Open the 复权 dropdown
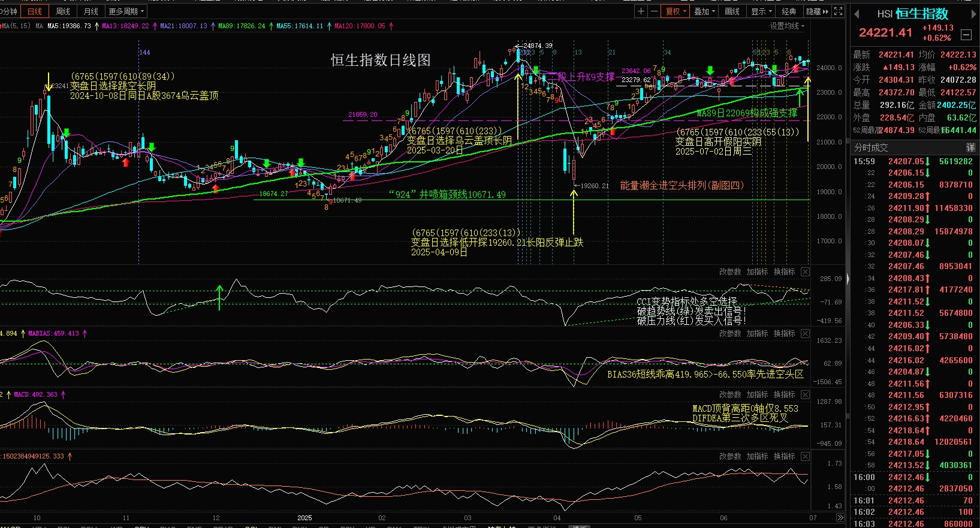 [x=676, y=11]
